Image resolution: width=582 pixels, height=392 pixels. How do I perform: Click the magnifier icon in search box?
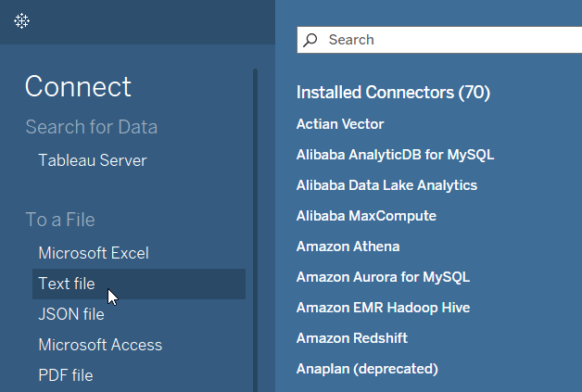[310, 40]
